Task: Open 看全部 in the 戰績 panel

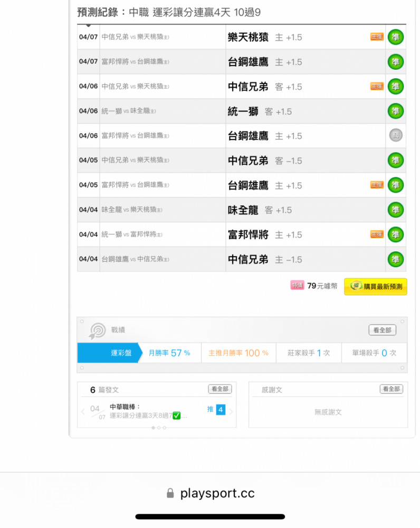Action: tap(383, 330)
